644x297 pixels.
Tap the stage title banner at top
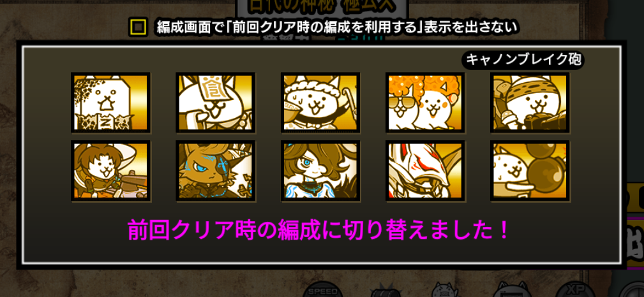322,7
